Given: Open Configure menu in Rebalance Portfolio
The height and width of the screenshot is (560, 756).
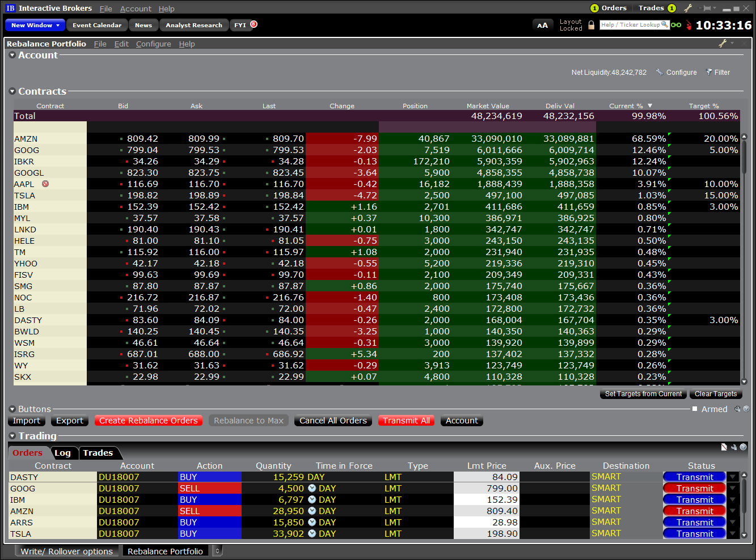Looking at the screenshot, I should pos(153,44).
